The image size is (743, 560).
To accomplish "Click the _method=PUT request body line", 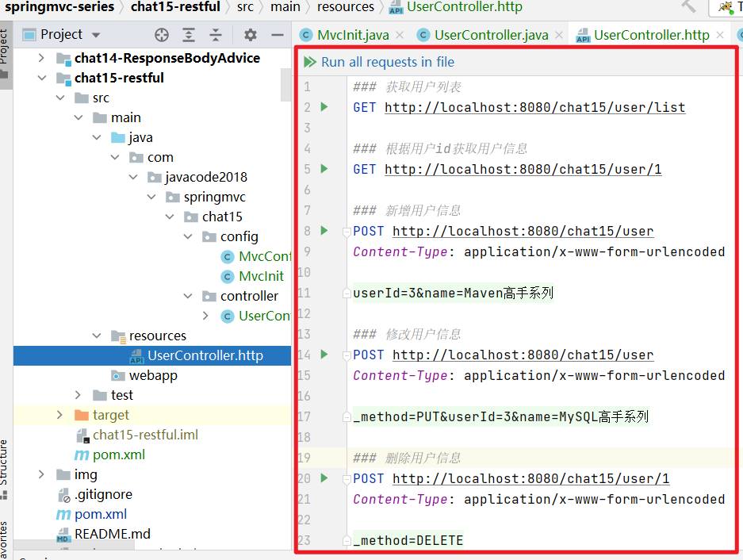I will pos(501,416).
